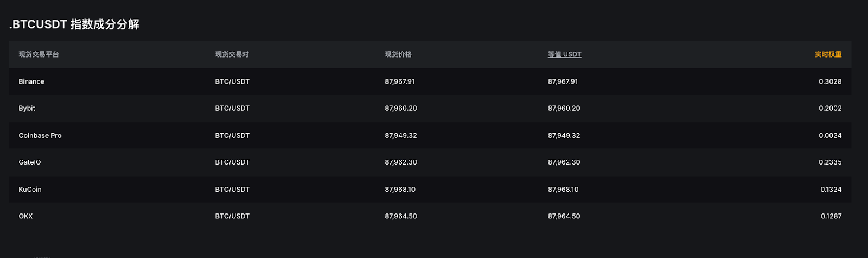Click Binance spot price 87,967.91
The width and height of the screenshot is (868, 258).
tap(400, 81)
